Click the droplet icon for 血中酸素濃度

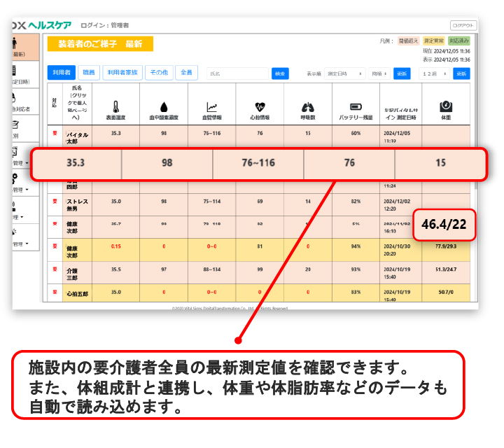[x=164, y=107]
